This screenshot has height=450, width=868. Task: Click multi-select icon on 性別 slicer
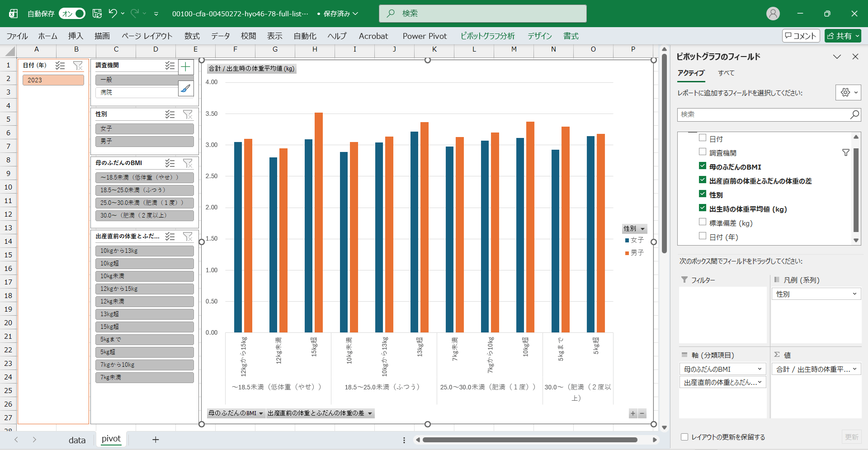(170, 114)
